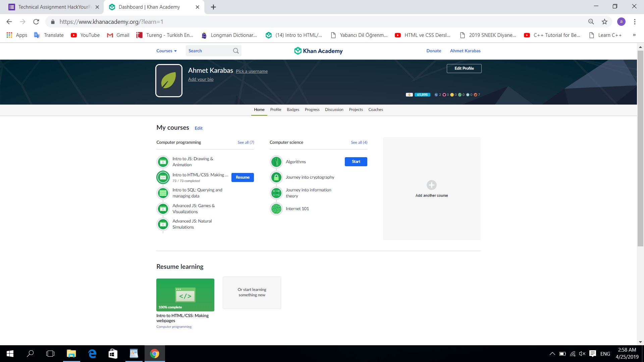
Task: Open the Intro to HTML/CSS resume thumbnail
Action: click(x=185, y=295)
